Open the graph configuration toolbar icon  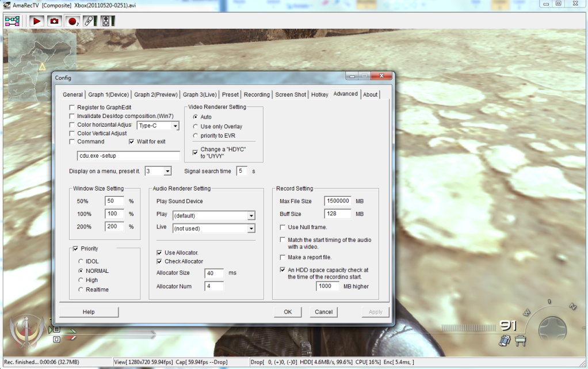tap(12, 21)
